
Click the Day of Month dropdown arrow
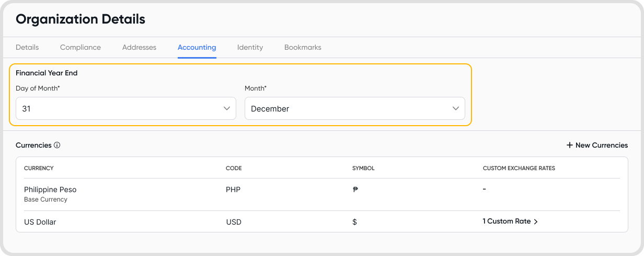tap(227, 108)
